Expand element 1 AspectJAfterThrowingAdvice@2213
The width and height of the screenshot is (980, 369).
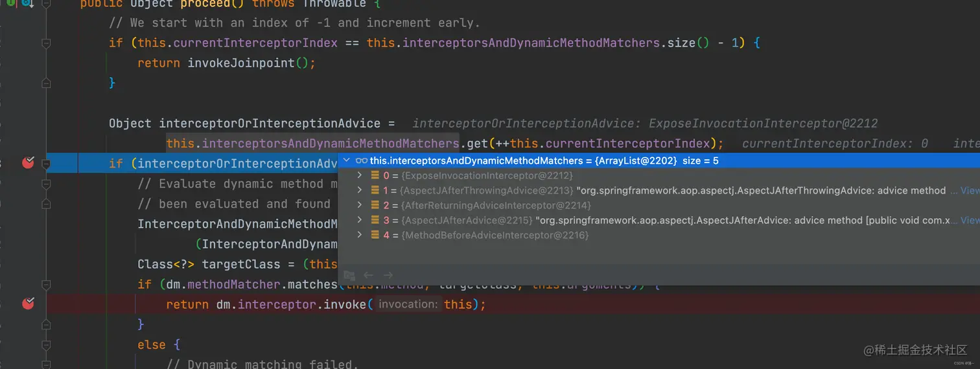coord(360,190)
